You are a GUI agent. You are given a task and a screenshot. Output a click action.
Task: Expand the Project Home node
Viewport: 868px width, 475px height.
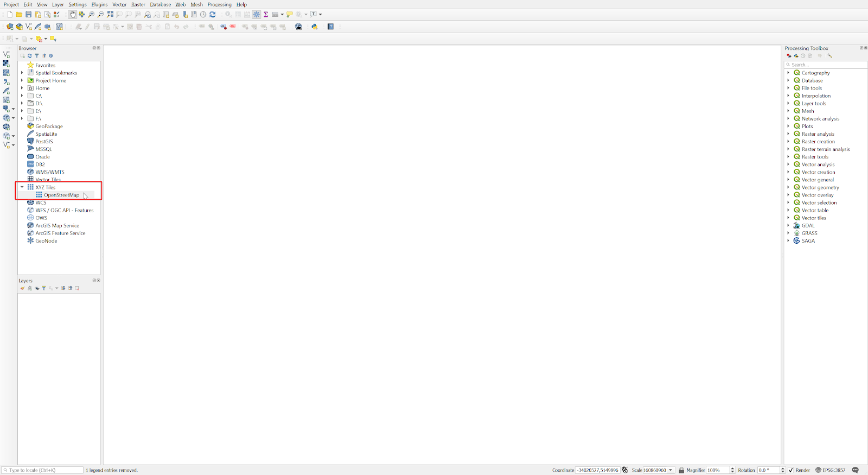coord(22,80)
